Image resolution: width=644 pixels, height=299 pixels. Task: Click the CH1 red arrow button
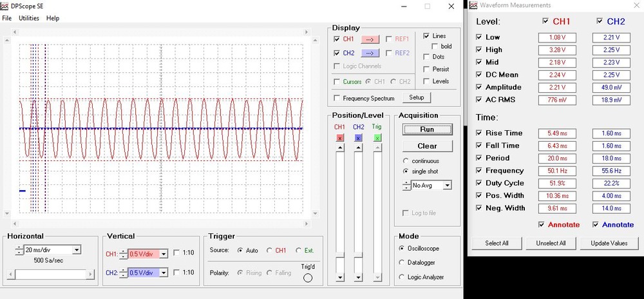370,39
